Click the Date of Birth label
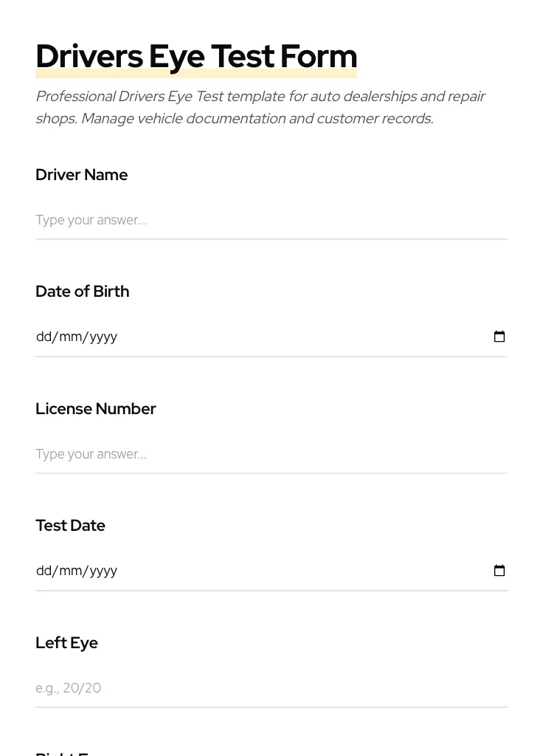 pyautogui.click(x=82, y=292)
